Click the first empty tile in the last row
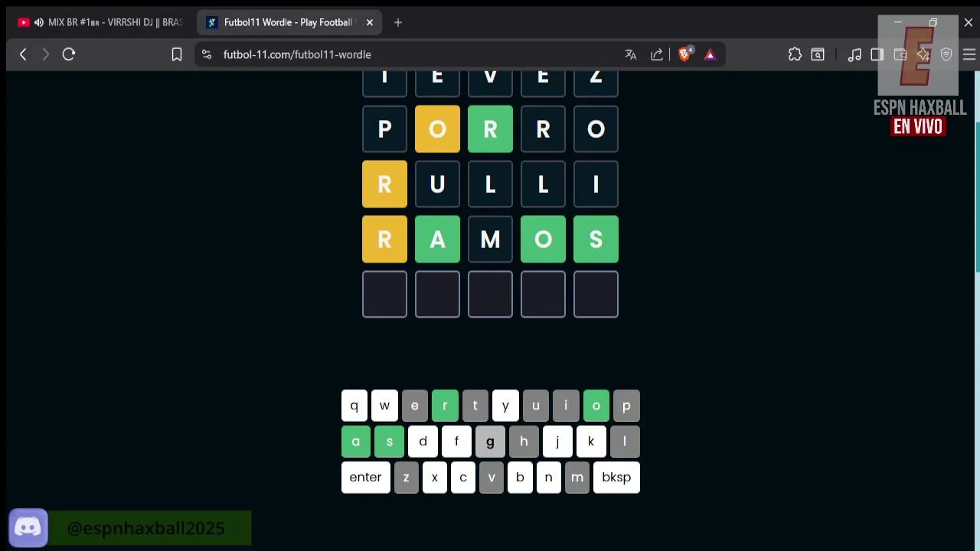This screenshot has width=980, height=551. [384, 295]
